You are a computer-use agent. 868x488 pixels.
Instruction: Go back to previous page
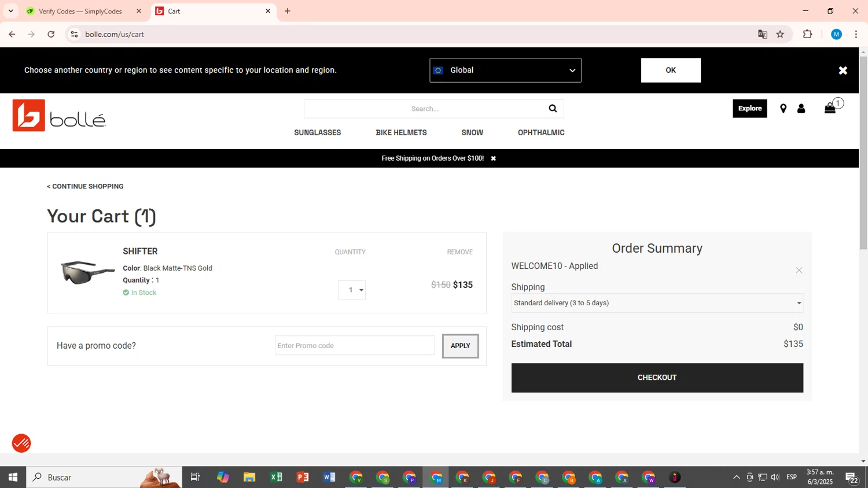click(12, 34)
